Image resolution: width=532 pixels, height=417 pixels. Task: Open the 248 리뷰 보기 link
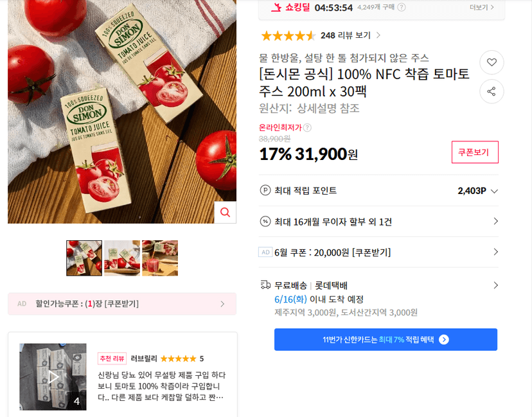point(350,35)
